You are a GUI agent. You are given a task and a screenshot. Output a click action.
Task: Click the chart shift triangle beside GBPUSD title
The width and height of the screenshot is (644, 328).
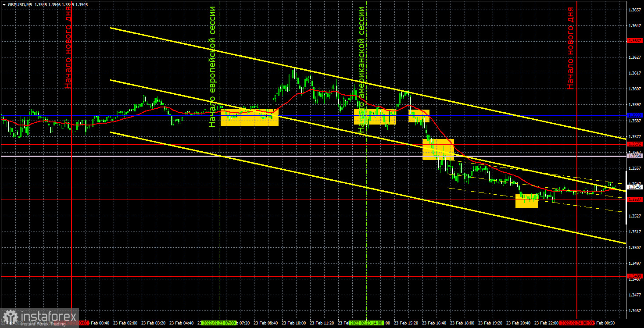(4, 4)
